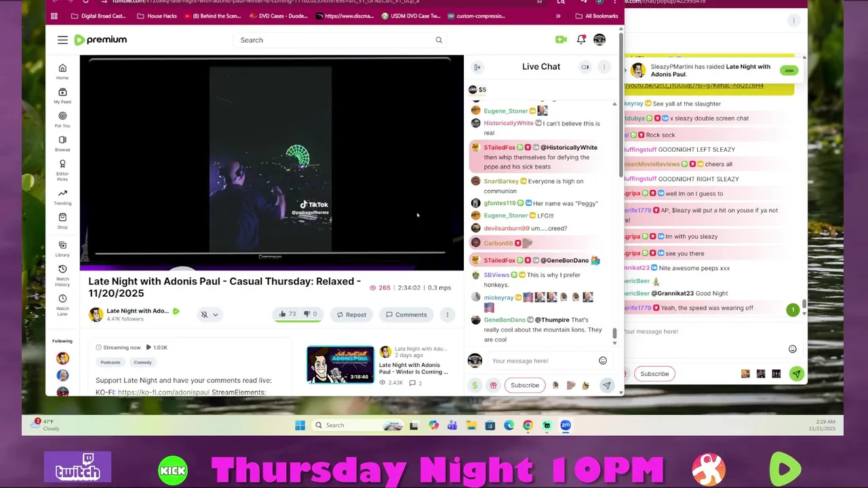This screenshot has width=868, height=488.
Task: Open the emoji picker in popup chat
Action: [792, 349]
